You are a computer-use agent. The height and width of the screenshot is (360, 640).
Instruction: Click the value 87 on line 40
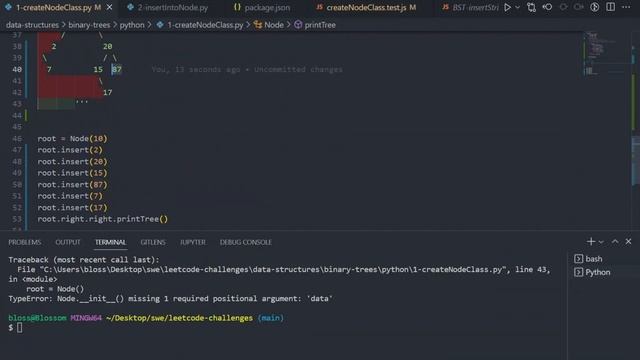(117, 69)
